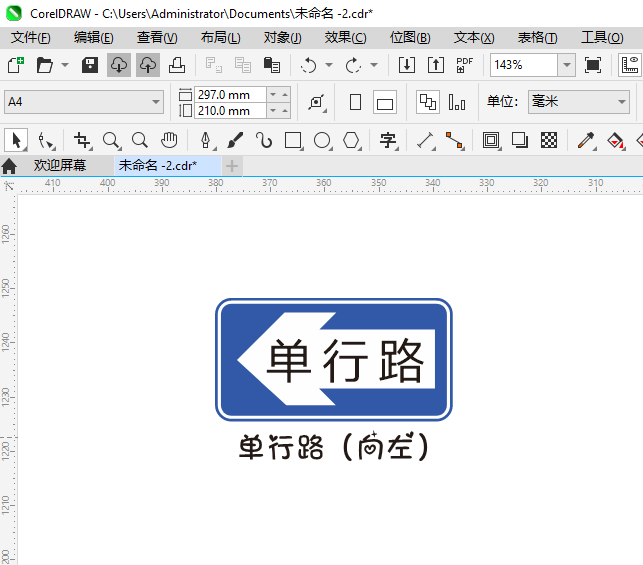Select the Text tool
The width and height of the screenshot is (643, 565).
(388, 140)
